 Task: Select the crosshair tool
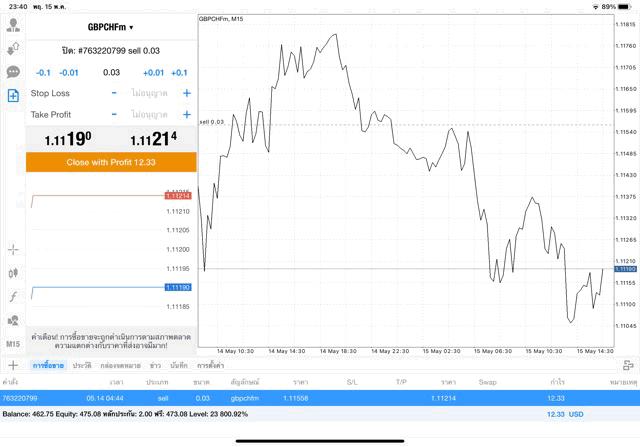click(13, 249)
